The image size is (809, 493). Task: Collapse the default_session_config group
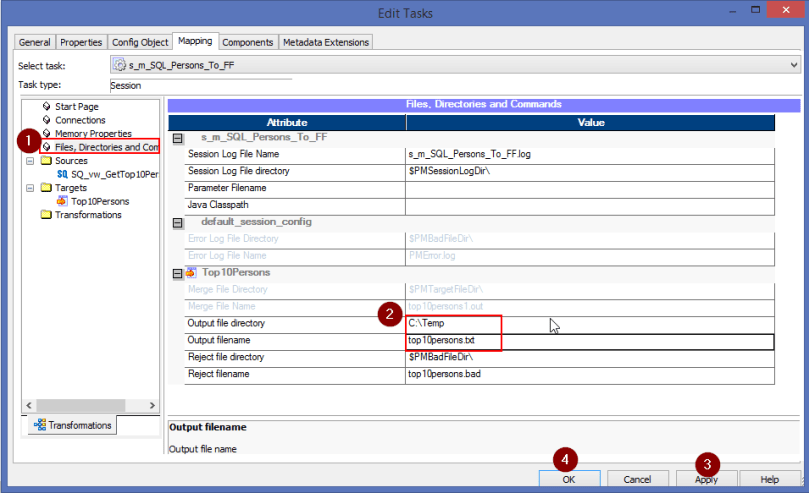click(177, 222)
